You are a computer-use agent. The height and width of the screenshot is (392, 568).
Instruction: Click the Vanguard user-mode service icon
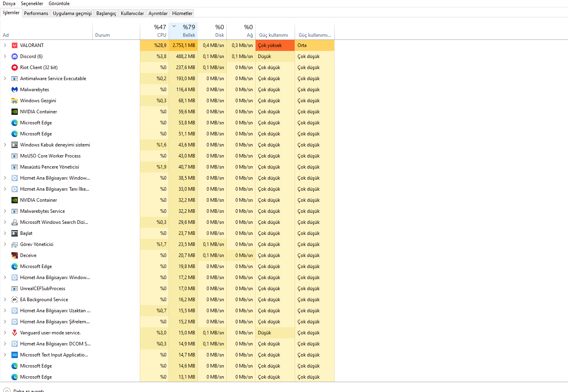pos(15,333)
